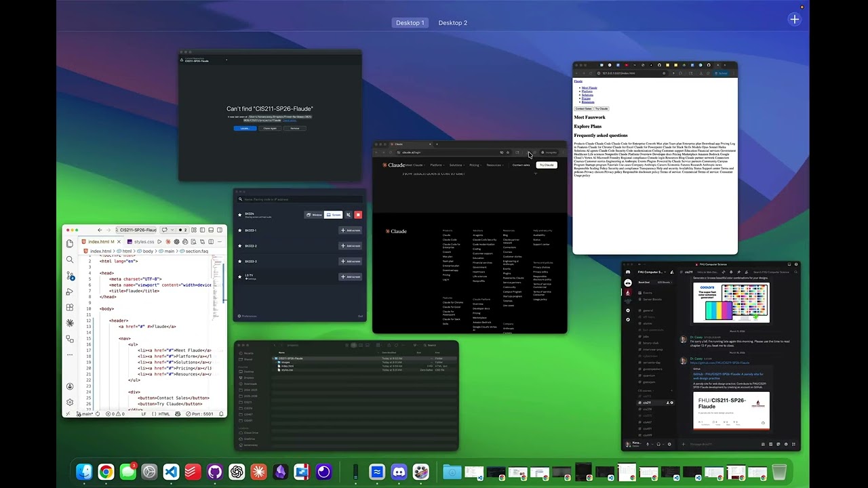Open Obsidian from the Dock
Screen dimensions: 868x488
280,472
